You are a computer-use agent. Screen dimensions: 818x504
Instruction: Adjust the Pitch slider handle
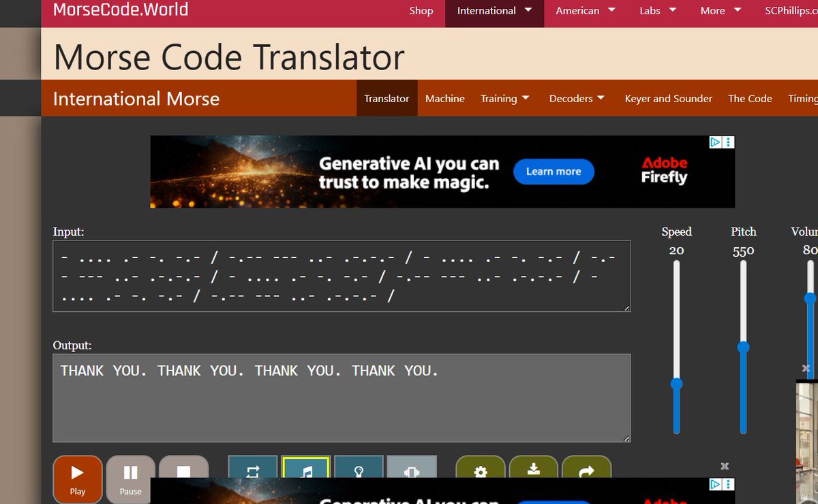pos(743,347)
